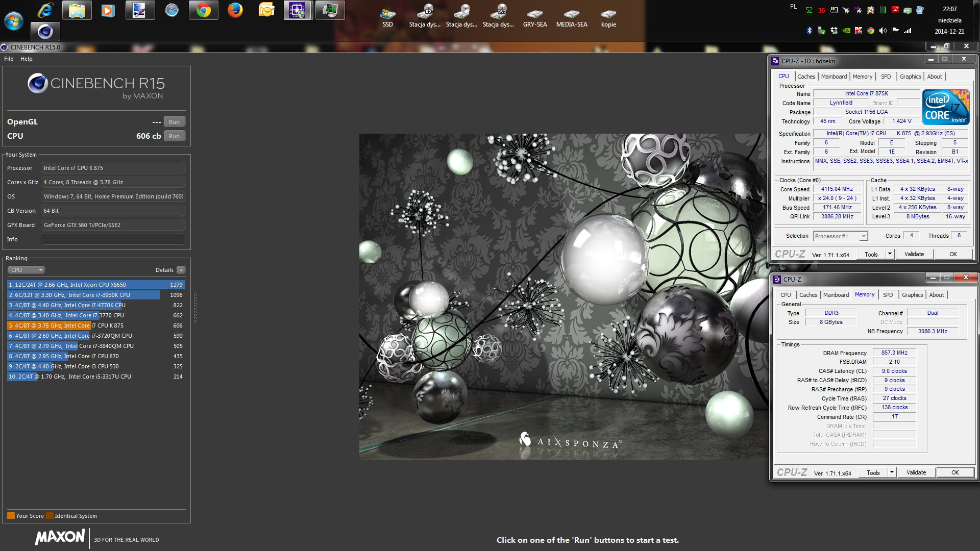Open the NVIDIA tray icon
This screenshot has height=551, width=980.
coord(846,31)
